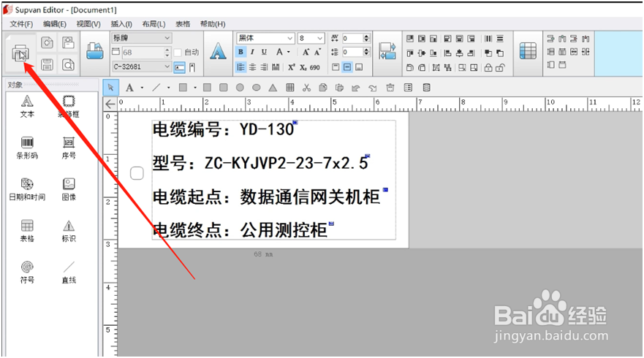Add a Barcode object from the panel

tap(27, 148)
